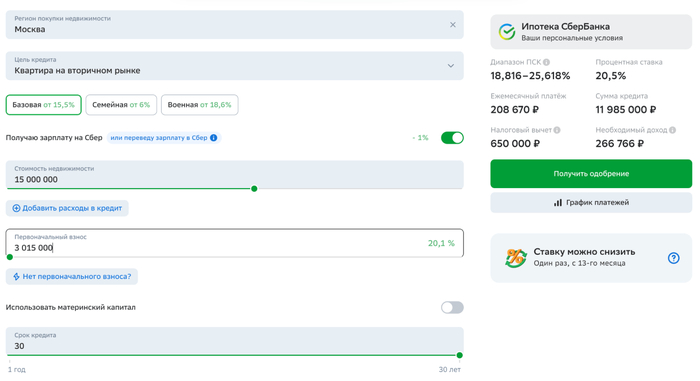Click the Первоначальный взнос input field

click(x=234, y=243)
